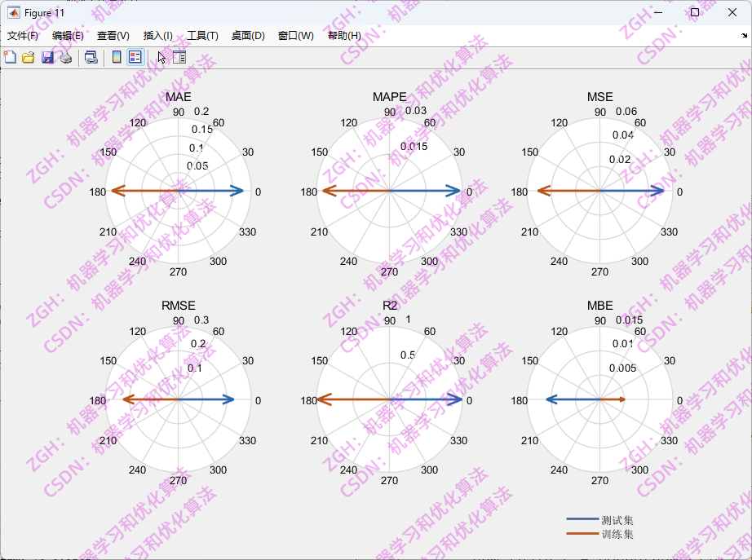The width and height of the screenshot is (752, 560).
Task: Select the RMSE plot title
Action: [179, 306]
